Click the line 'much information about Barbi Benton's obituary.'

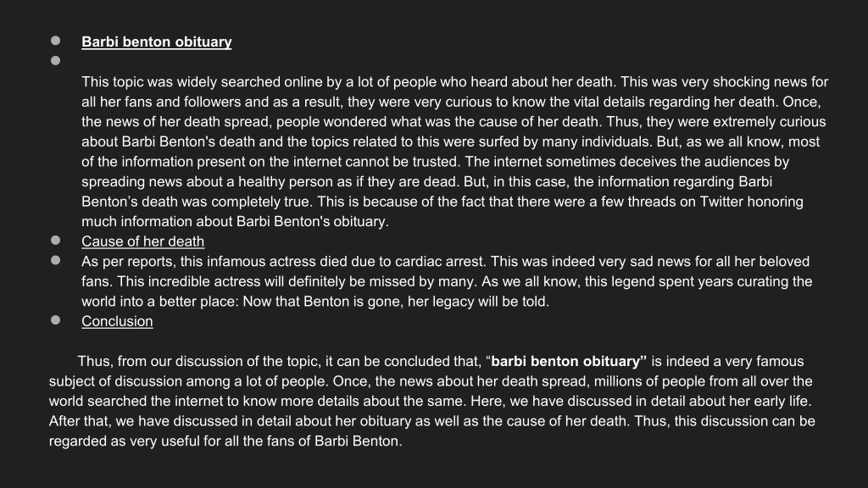coord(236,221)
